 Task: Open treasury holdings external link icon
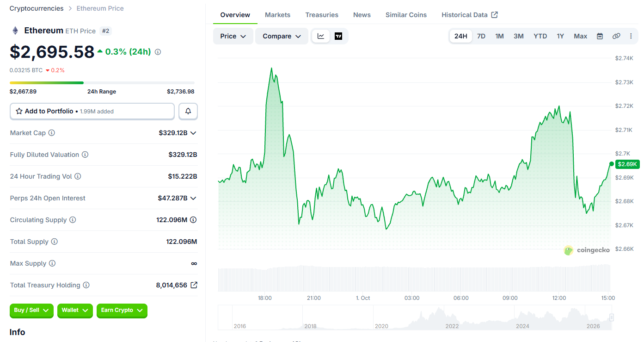(x=194, y=285)
